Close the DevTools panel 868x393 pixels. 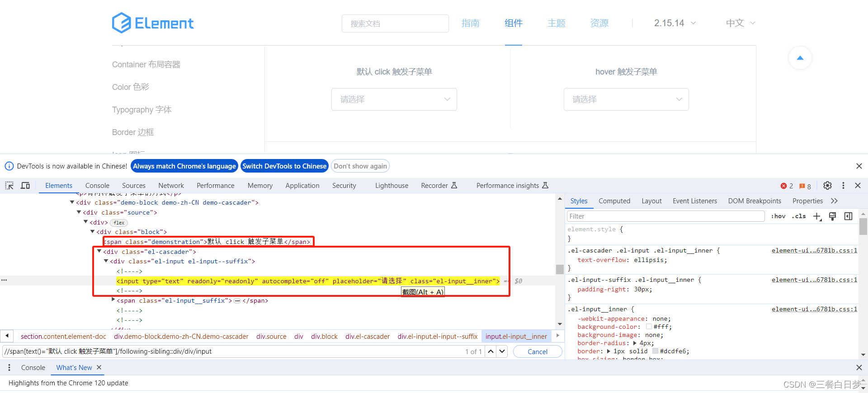[858, 186]
